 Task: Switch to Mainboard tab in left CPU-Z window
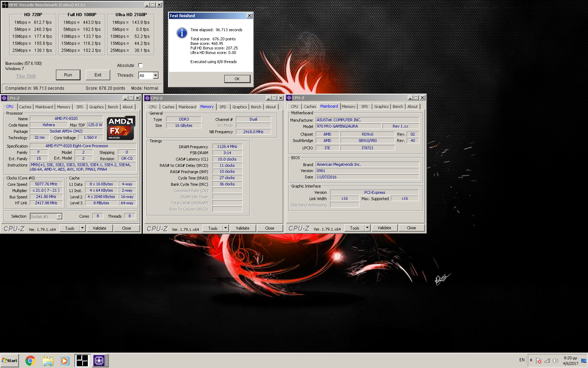click(44, 107)
